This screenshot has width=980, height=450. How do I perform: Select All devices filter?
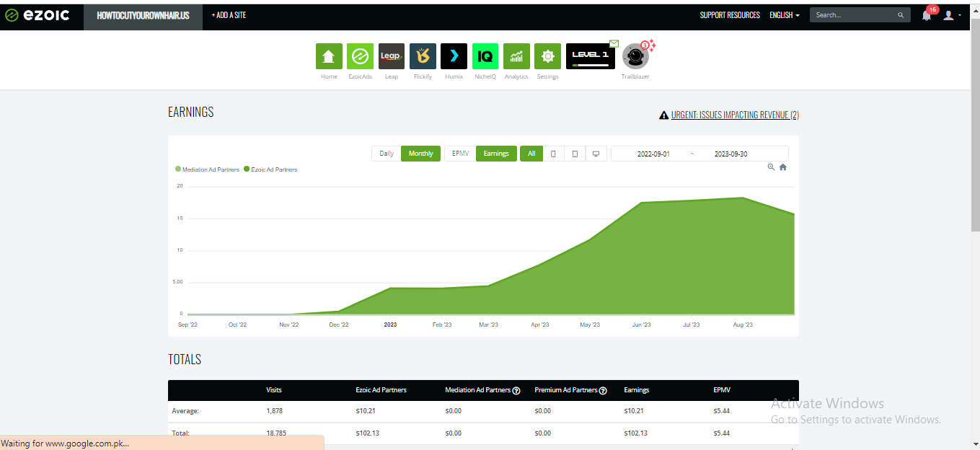531,154
